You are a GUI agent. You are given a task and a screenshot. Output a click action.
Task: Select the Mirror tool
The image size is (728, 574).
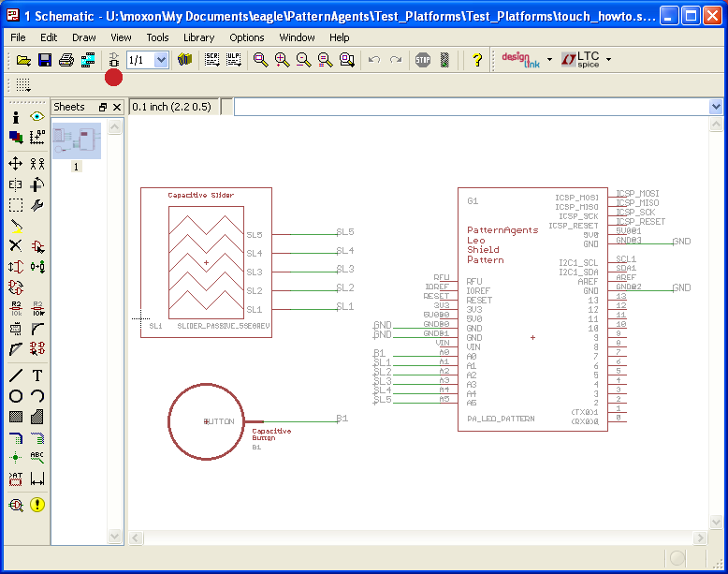[x=16, y=184]
